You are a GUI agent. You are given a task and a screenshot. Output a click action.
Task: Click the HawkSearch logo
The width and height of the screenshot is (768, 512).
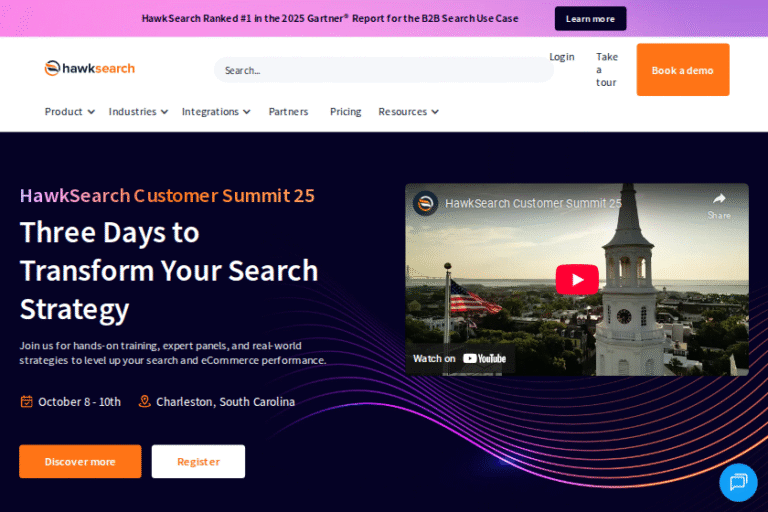(89, 68)
